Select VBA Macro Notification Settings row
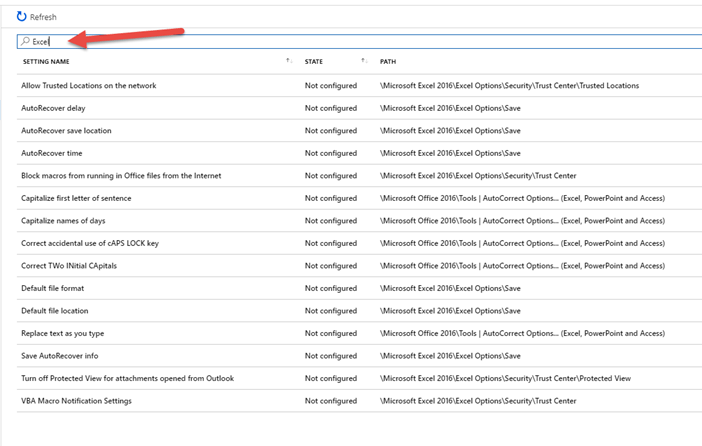The image size is (702, 446). [x=76, y=401]
